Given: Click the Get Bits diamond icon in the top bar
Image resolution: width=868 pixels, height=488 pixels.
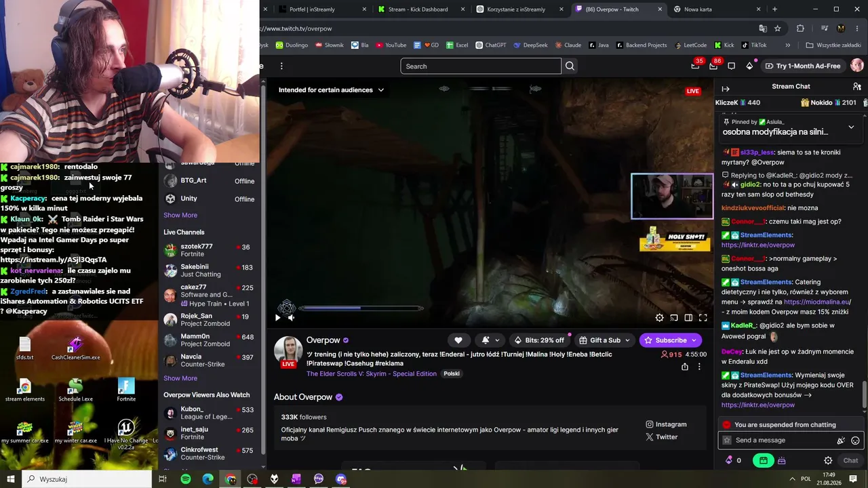Looking at the screenshot, I should [x=749, y=66].
